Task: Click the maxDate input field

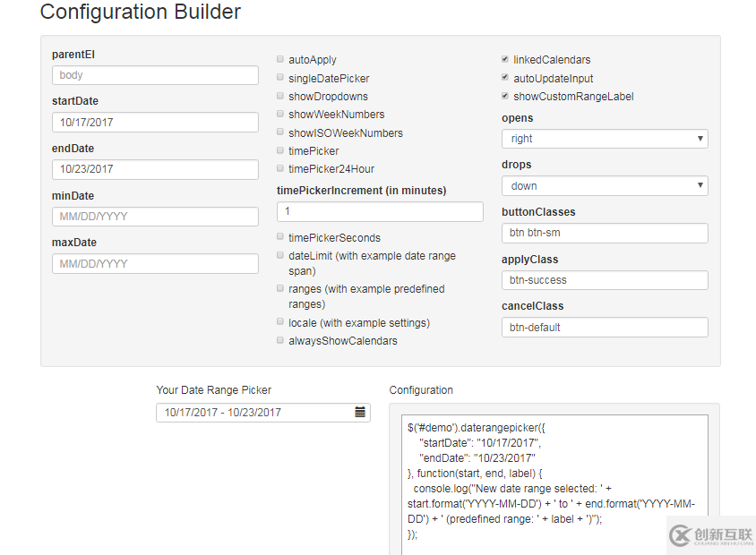Action: click(x=155, y=264)
